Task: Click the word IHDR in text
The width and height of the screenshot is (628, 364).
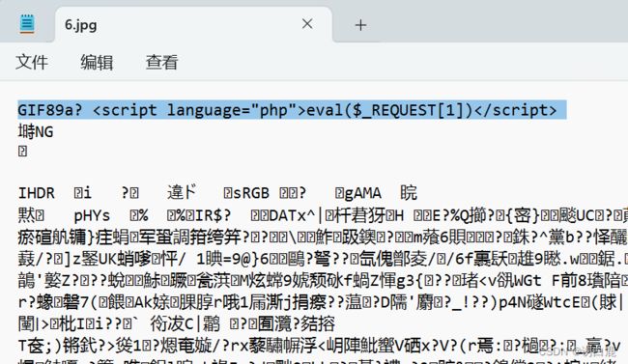Action: click(37, 193)
